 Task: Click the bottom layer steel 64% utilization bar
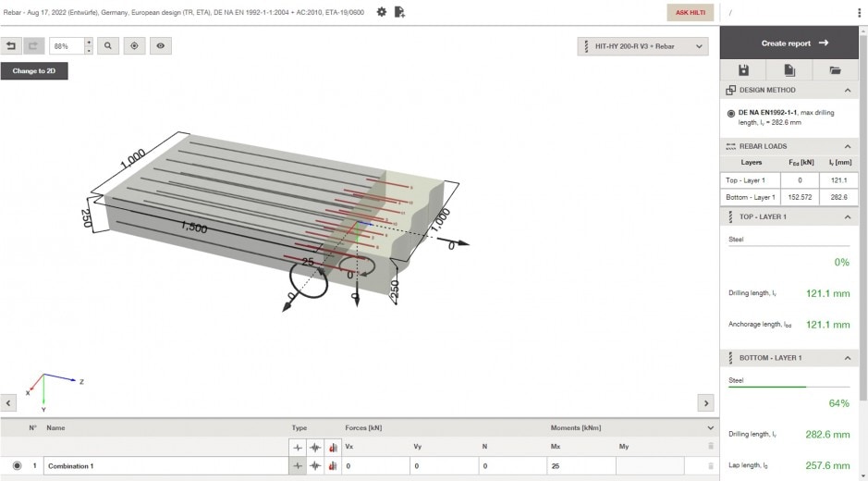(x=789, y=387)
